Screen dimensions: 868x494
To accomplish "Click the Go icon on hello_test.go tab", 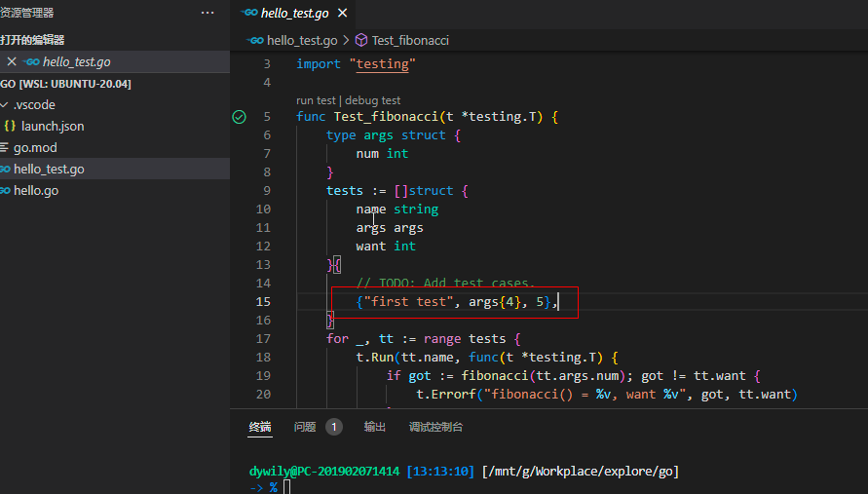I will coord(249,13).
